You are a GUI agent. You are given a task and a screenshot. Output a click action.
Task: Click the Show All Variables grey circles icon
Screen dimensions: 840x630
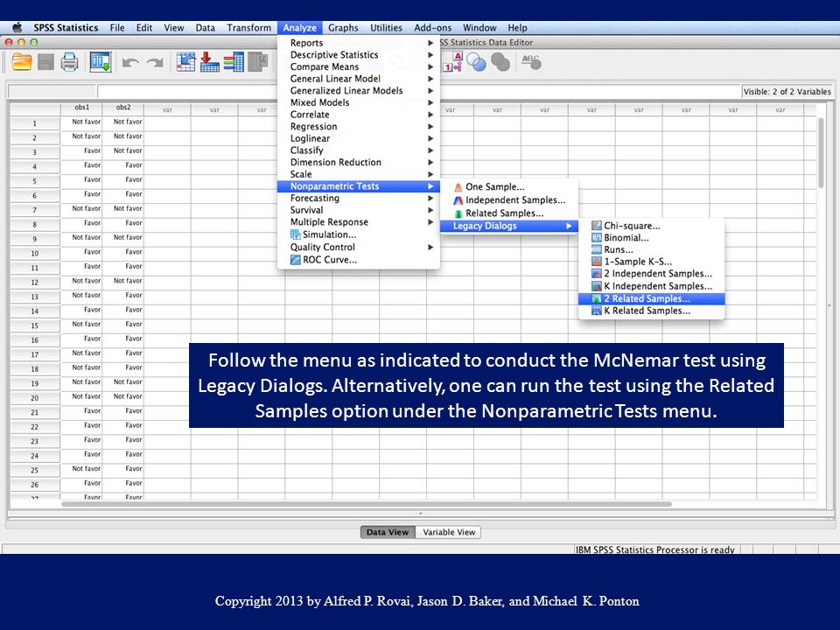coord(500,63)
